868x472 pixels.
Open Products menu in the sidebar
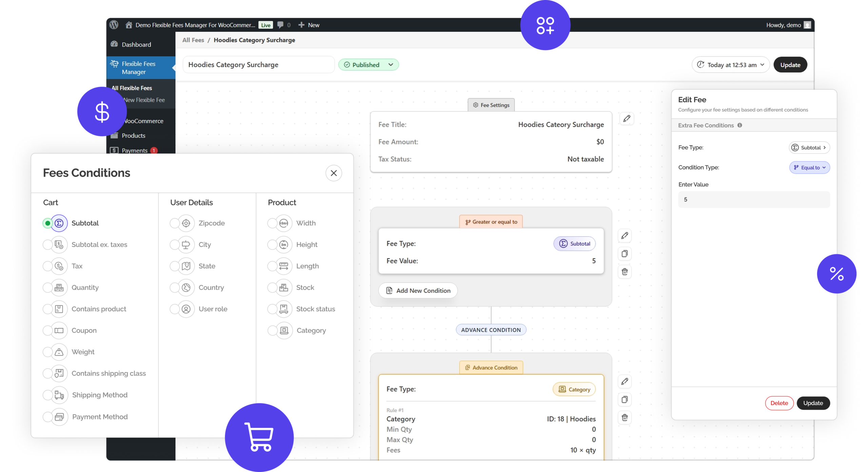click(x=133, y=136)
